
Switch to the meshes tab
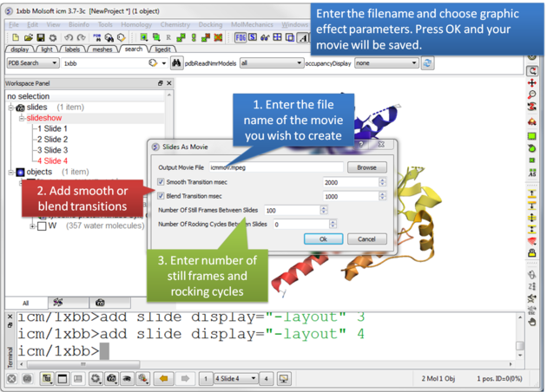pyautogui.click(x=102, y=50)
